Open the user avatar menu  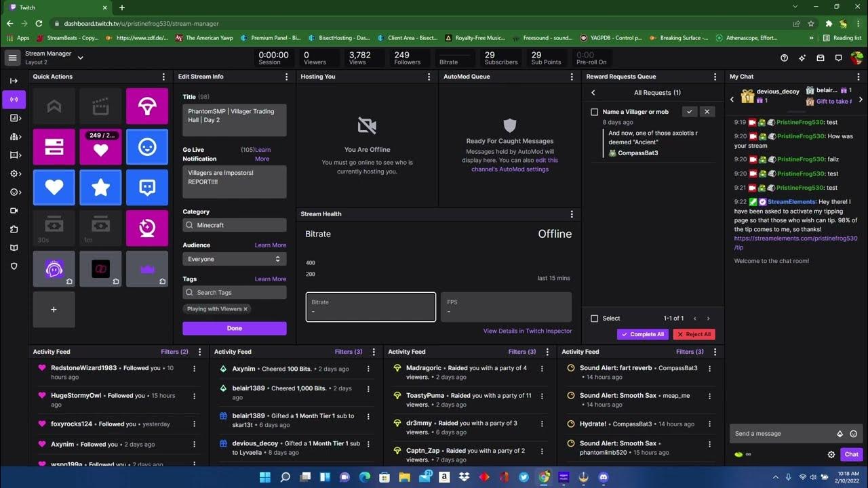[856, 58]
